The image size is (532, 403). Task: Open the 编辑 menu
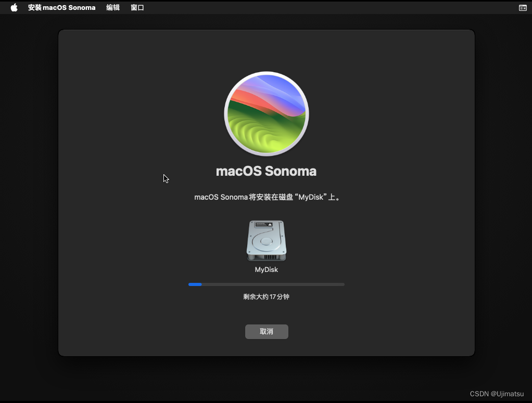click(x=113, y=7)
